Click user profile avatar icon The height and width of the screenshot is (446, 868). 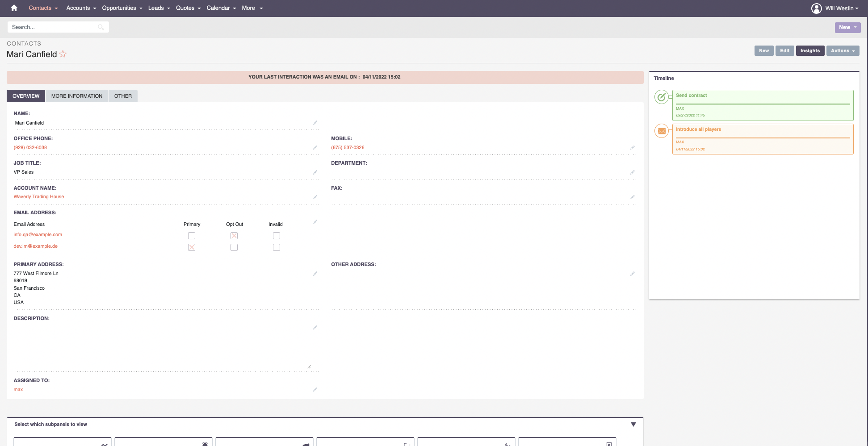point(816,8)
